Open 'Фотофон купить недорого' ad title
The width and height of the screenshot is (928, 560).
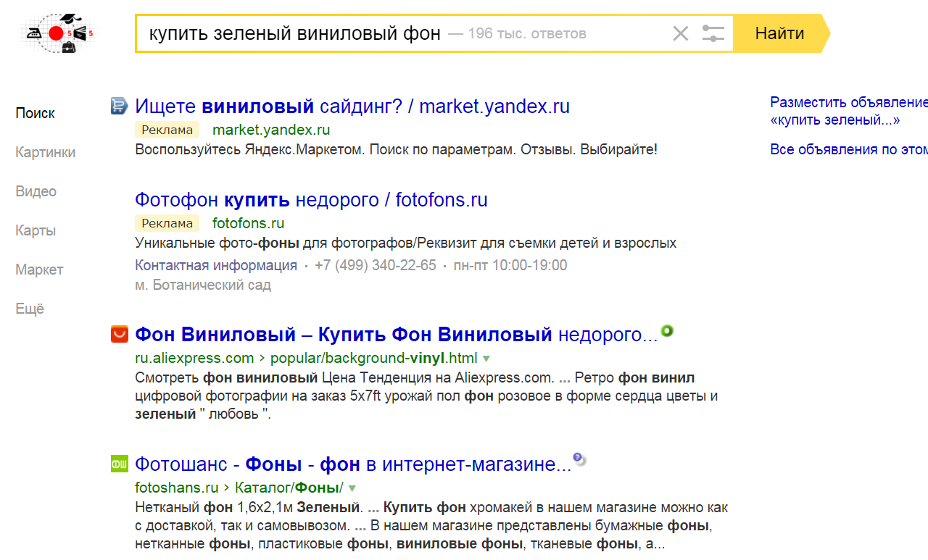[x=311, y=200]
